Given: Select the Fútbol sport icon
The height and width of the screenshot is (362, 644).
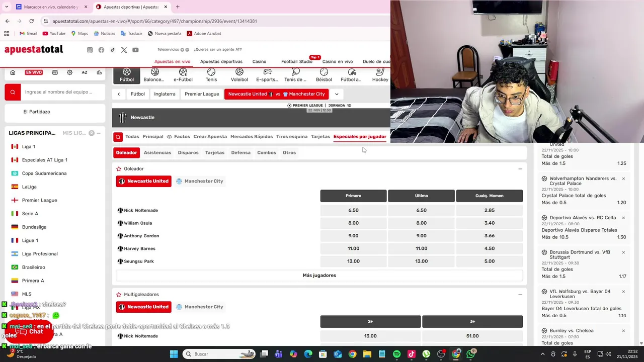Looking at the screenshot, I should coord(127,75).
